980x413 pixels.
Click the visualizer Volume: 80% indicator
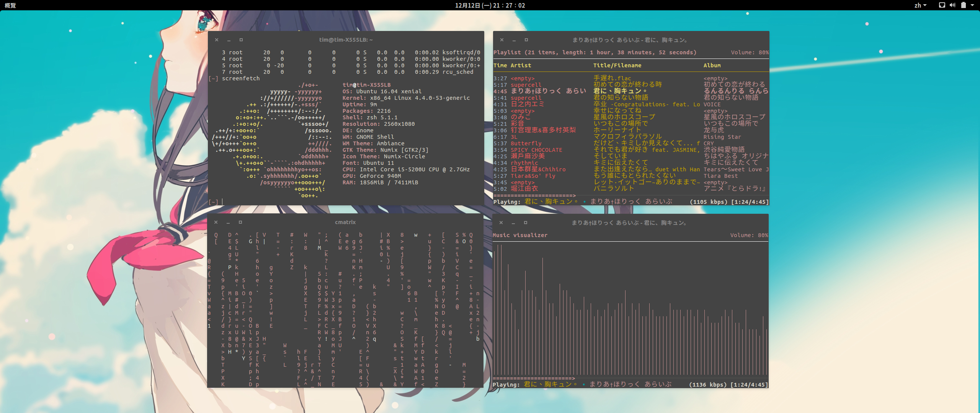point(749,235)
